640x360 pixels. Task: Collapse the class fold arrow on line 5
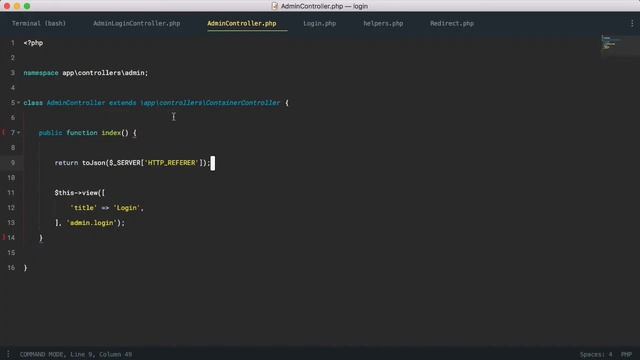19,103
